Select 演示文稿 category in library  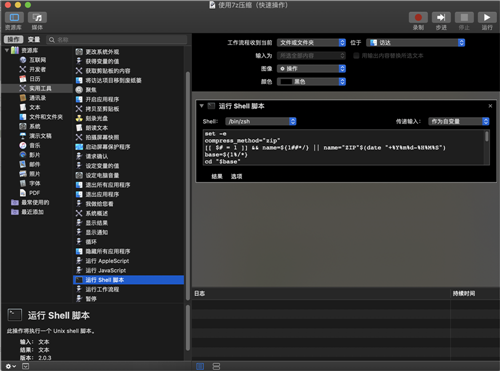click(35, 136)
